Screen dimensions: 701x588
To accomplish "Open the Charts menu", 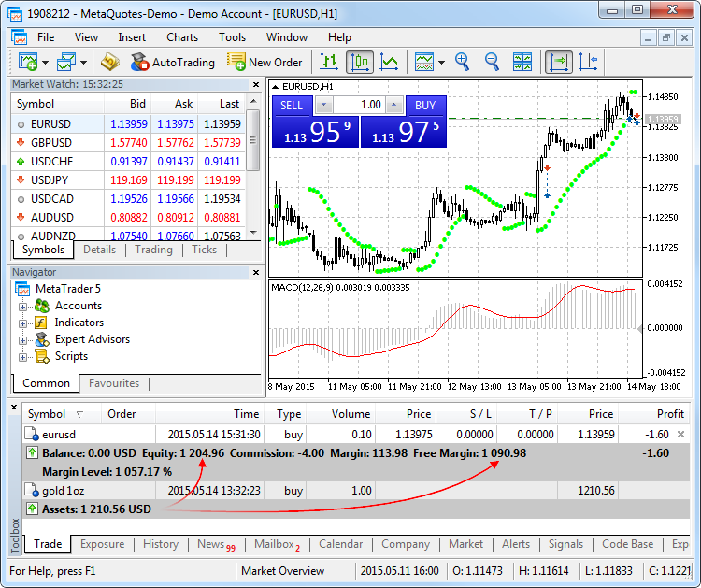I will 182,37.
